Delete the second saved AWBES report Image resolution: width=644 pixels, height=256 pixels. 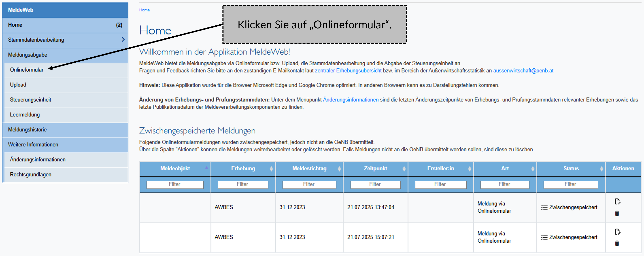(x=617, y=243)
